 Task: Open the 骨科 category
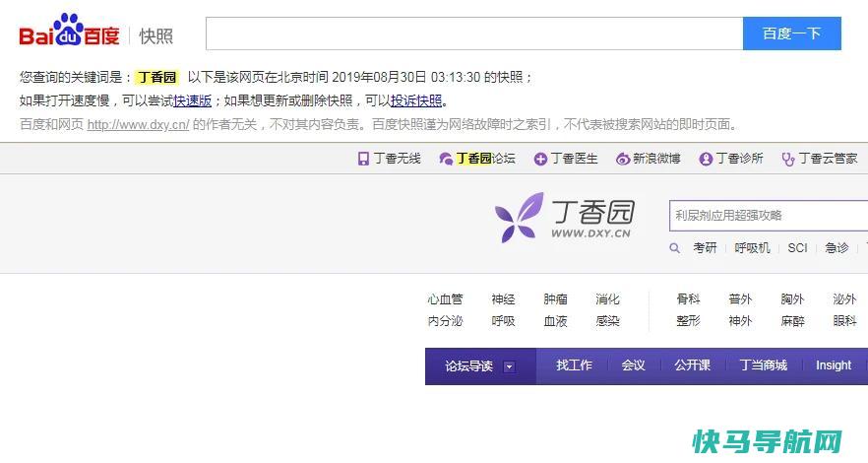[x=688, y=299]
